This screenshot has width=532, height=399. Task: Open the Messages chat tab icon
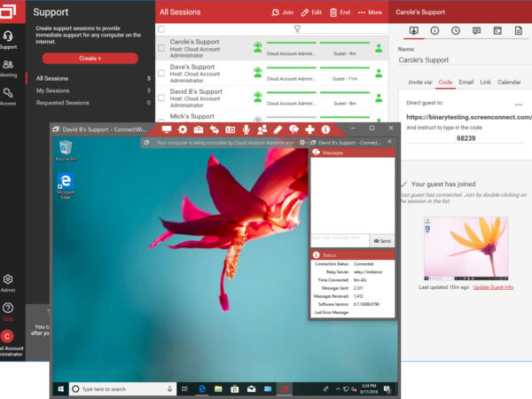476,31
